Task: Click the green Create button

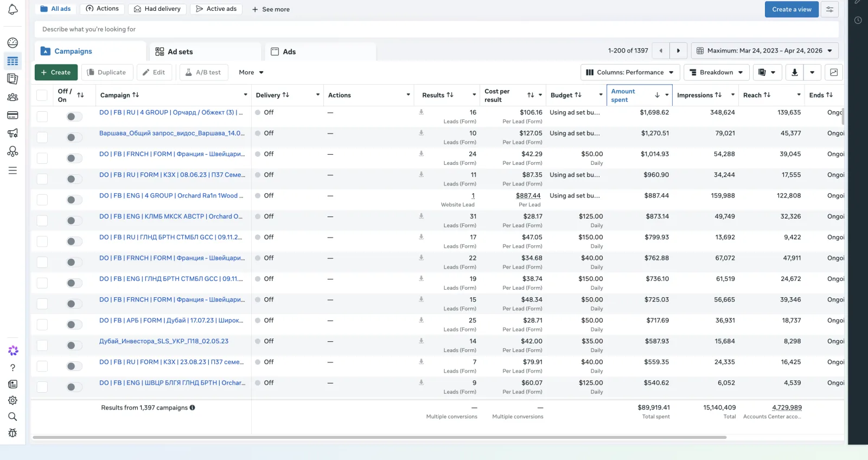Action: coord(56,72)
